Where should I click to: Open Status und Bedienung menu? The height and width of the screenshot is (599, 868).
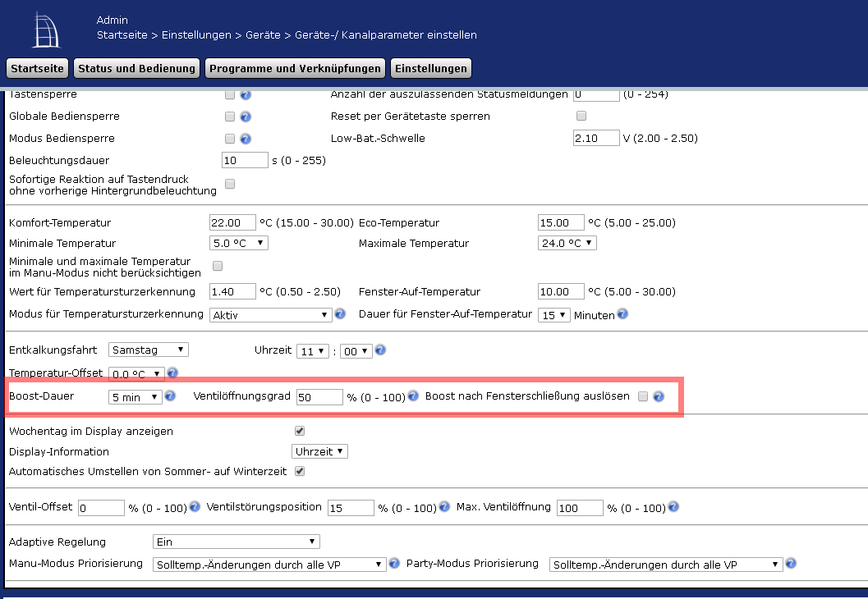pos(137,69)
